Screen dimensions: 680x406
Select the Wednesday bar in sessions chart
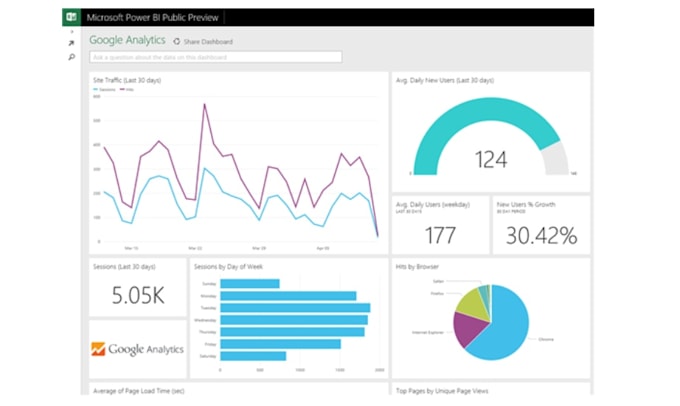click(x=294, y=320)
